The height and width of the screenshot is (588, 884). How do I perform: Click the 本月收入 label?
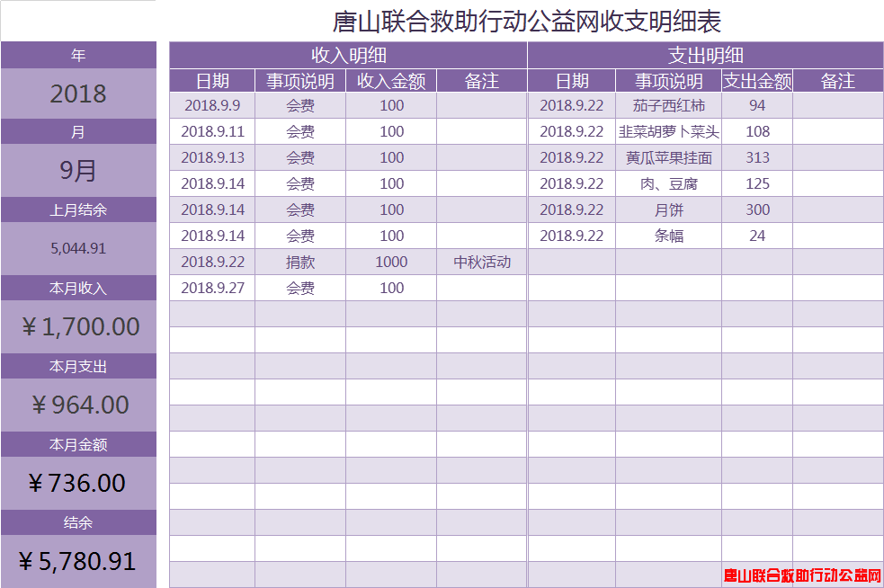tap(78, 288)
